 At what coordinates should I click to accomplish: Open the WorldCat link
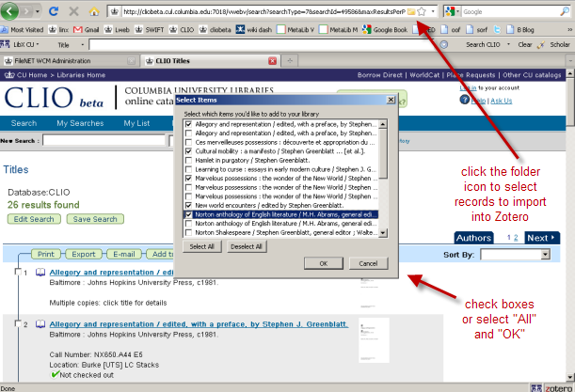click(x=424, y=75)
